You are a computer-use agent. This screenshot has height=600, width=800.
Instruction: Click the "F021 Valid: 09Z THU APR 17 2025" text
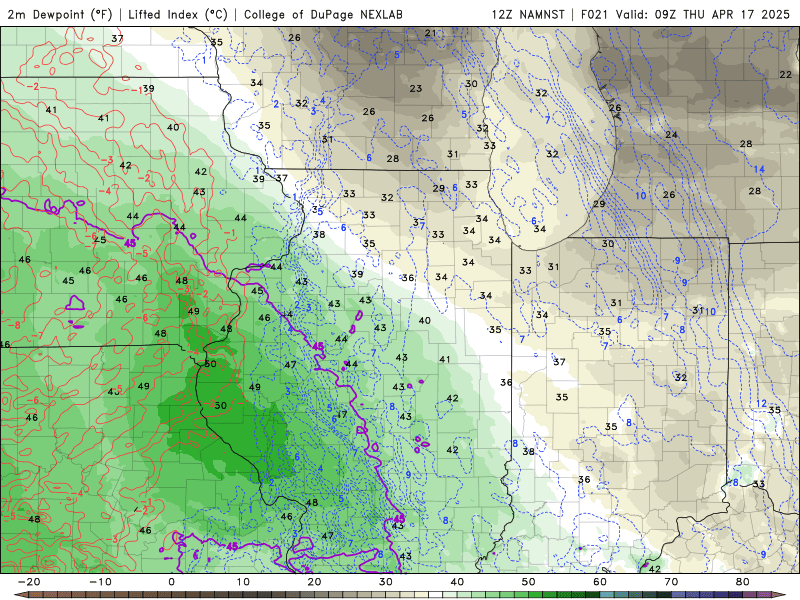point(685,14)
